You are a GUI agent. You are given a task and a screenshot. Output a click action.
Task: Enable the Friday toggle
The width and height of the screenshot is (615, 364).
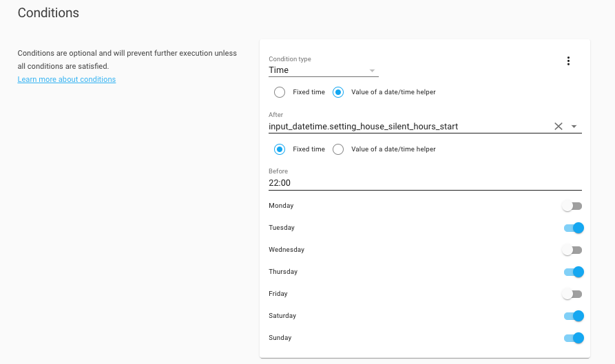click(572, 294)
